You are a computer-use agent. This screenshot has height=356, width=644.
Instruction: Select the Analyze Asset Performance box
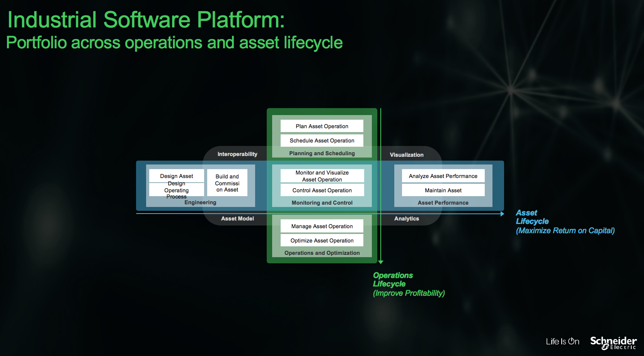point(443,176)
